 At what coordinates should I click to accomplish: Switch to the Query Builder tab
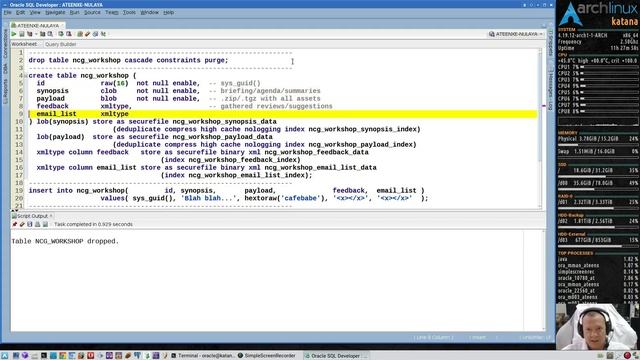pos(60,44)
